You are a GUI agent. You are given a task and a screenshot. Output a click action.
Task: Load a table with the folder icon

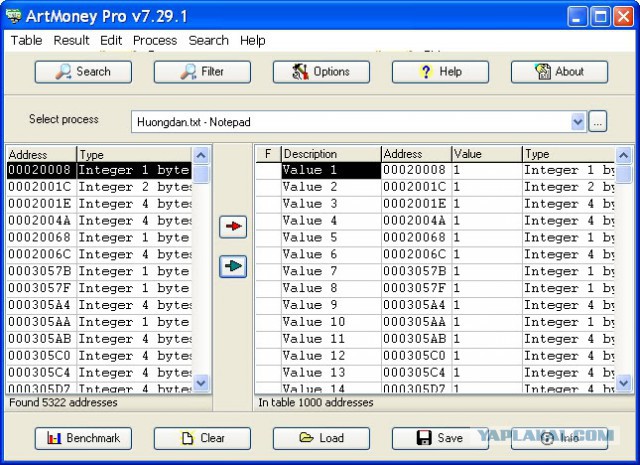(321, 438)
